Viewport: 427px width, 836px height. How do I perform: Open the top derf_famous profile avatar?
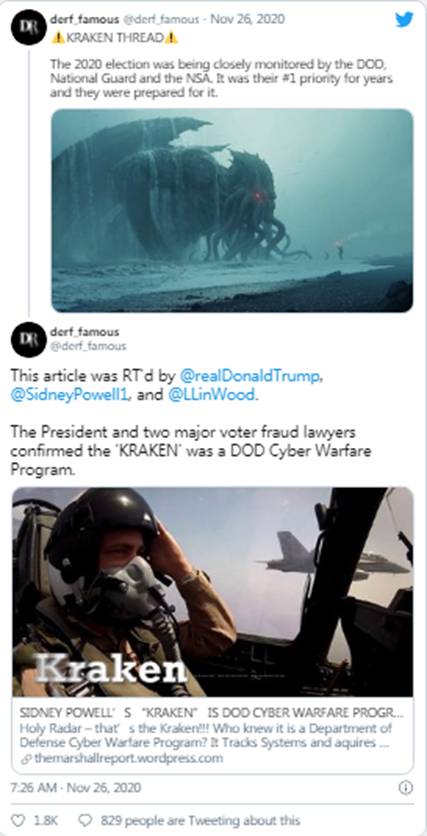28,27
